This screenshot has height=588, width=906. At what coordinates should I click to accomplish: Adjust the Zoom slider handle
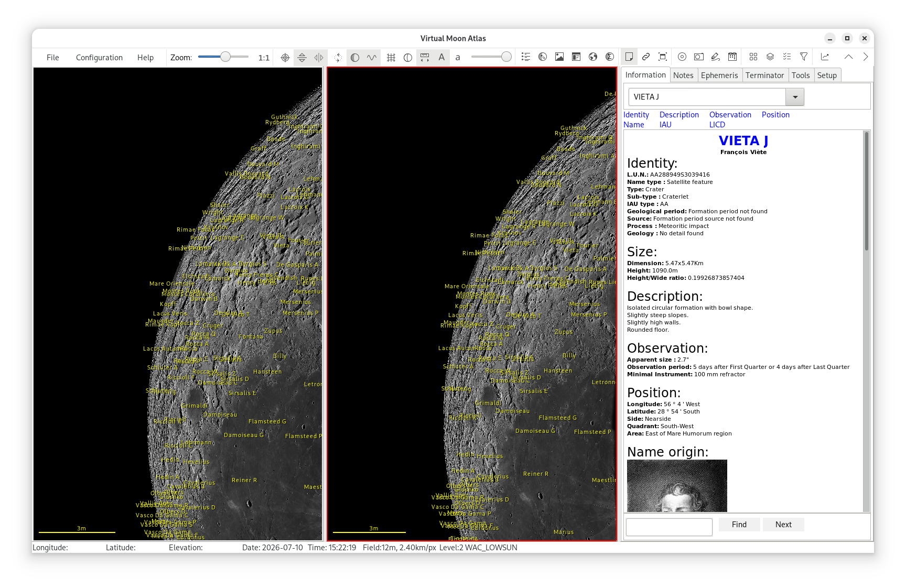225,57
